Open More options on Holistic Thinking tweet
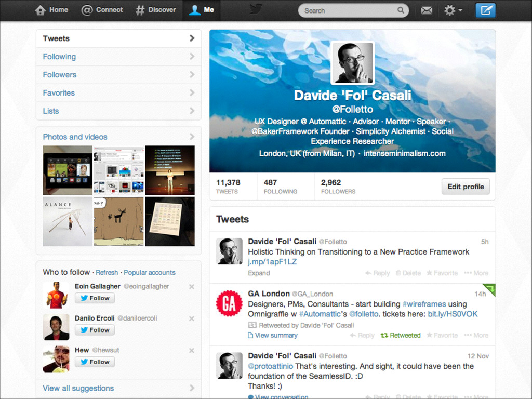This screenshot has width=532, height=399. (476, 273)
